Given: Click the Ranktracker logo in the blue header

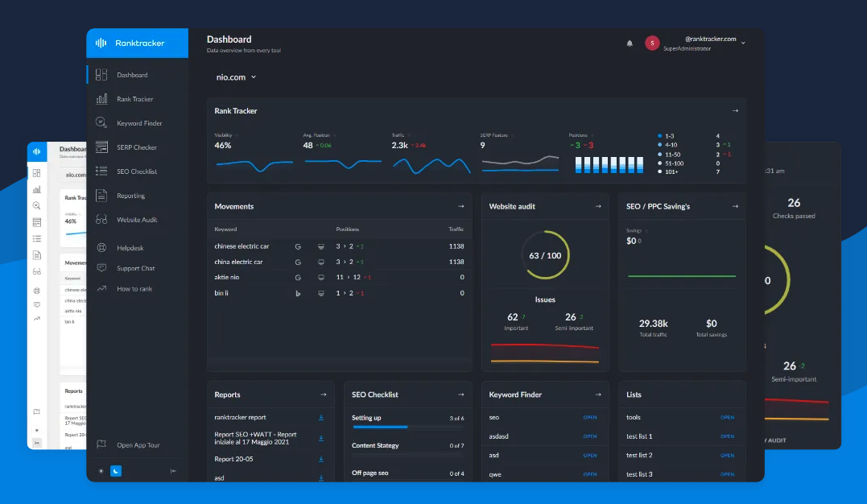Looking at the screenshot, I should 130,43.
